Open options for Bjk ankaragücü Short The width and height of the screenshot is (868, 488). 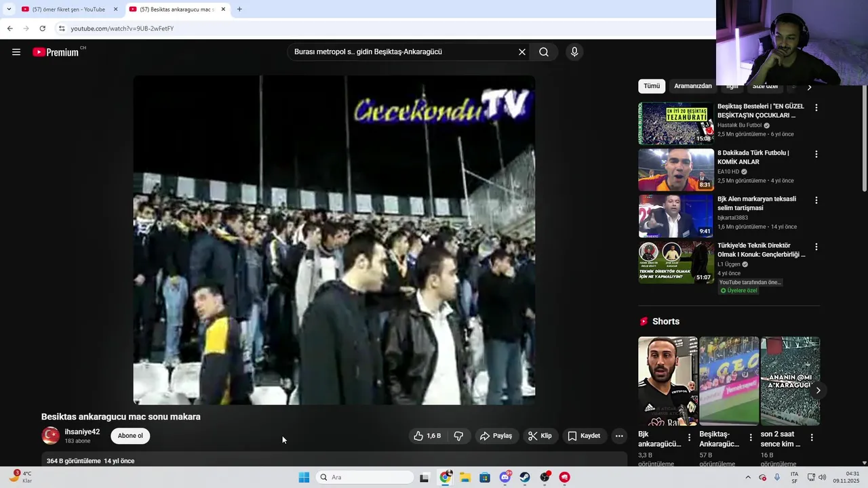689,438
